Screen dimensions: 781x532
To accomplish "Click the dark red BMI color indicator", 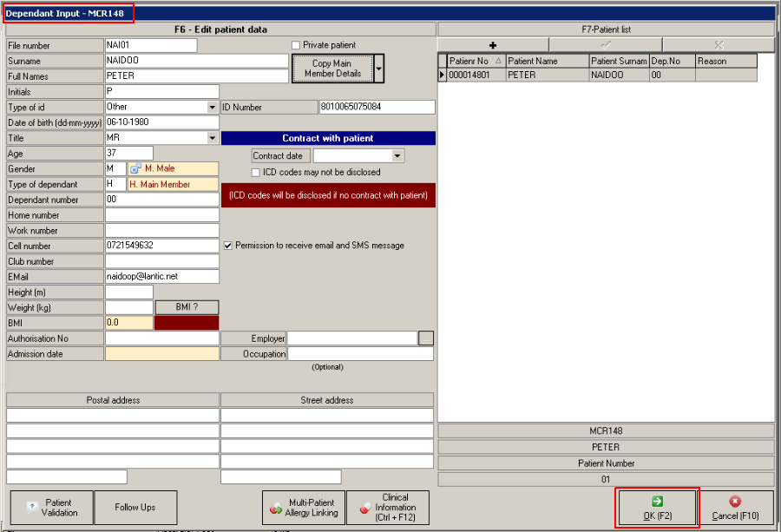I will tap(187, 323).
